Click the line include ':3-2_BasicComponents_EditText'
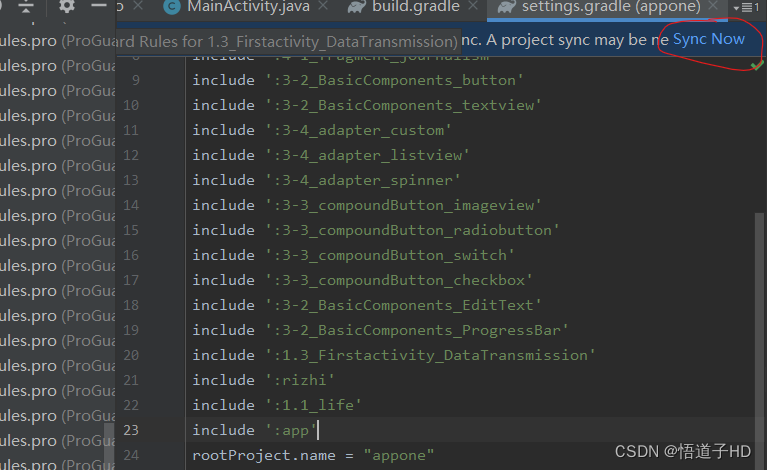The image size is (767, 470). pos(366,305)
